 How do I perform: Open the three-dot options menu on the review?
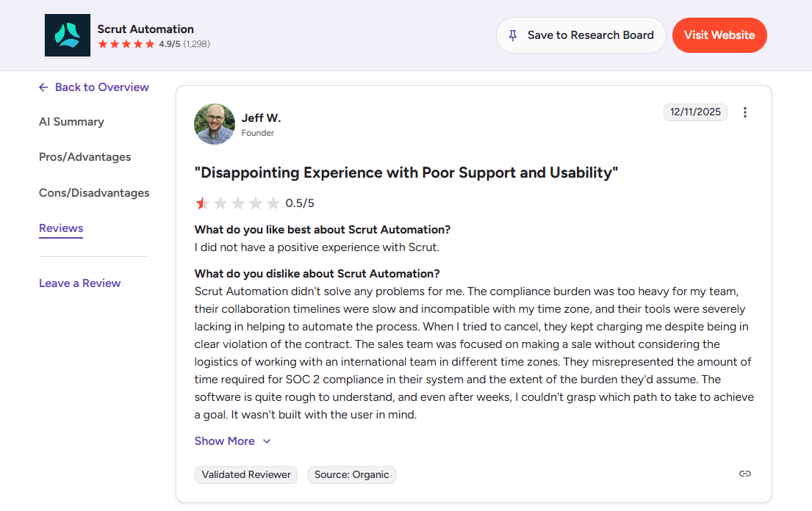(745, 112)
